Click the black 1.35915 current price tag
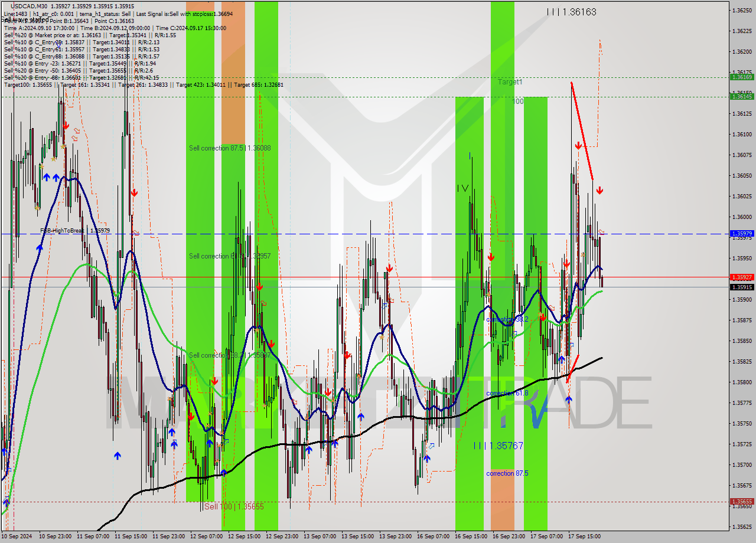This screenshot has width=756, height=543. (742, 287)
